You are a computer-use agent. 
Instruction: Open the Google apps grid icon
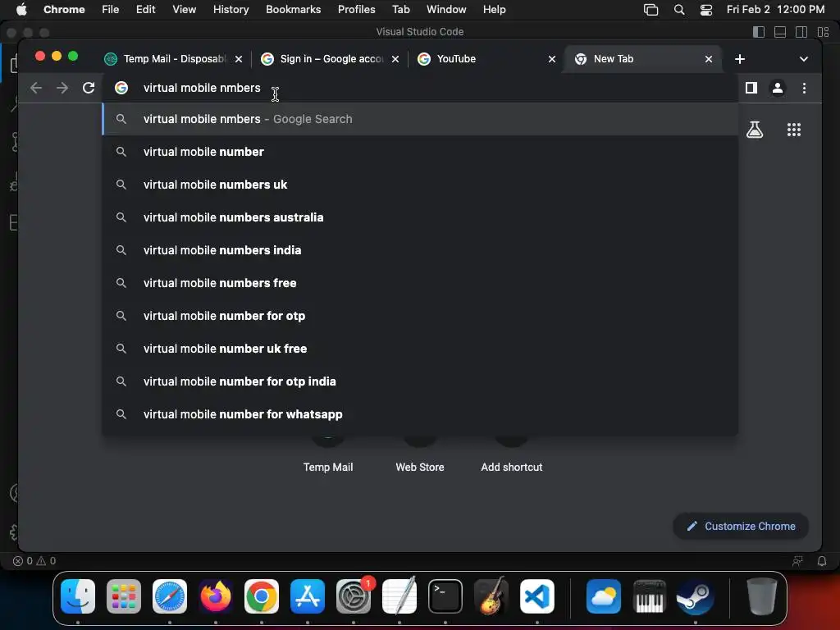click(x=793, y=130)
